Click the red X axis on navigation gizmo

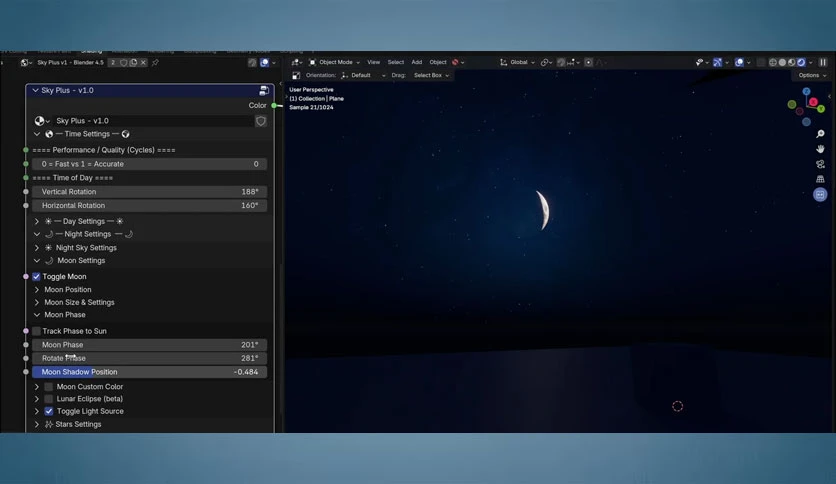813,102
